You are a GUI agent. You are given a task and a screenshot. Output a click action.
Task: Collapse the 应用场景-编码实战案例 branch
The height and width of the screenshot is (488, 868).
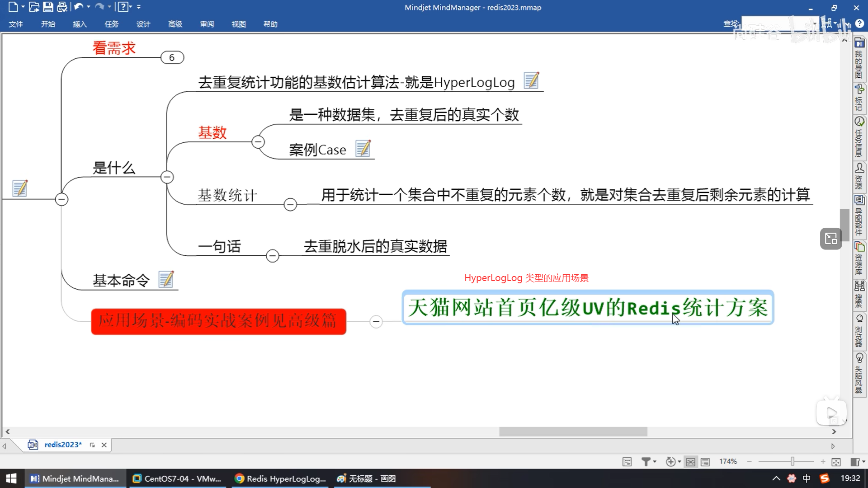point(376,322)
